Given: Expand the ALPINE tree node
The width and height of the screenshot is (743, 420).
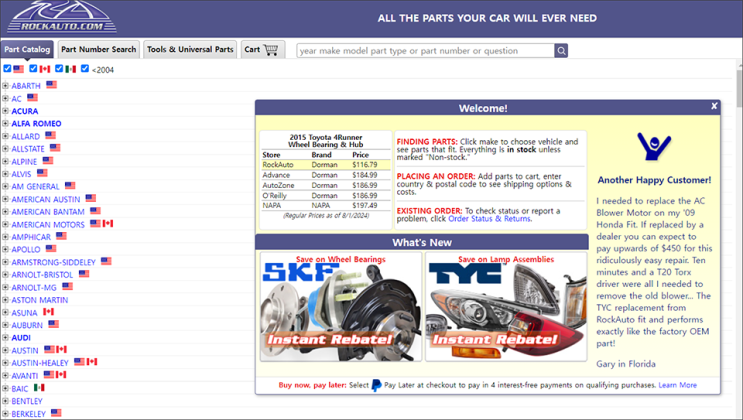Looking at the screenshot, I should click(5, 161).
